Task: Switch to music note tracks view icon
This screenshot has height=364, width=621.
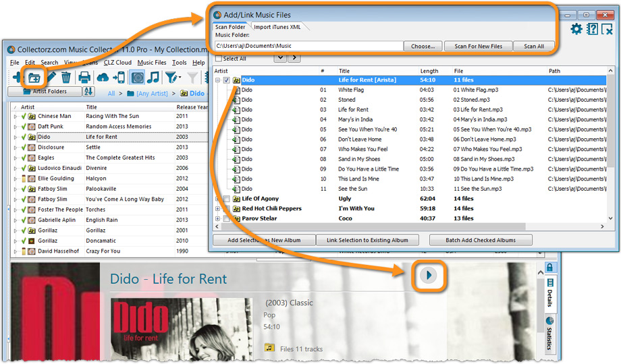Action: [153, 78]
